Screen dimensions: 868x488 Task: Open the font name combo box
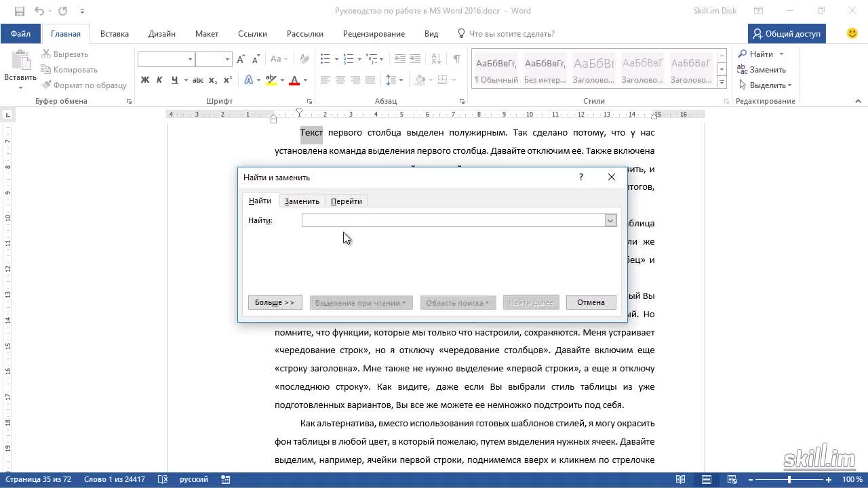click(x=166, y=60)
